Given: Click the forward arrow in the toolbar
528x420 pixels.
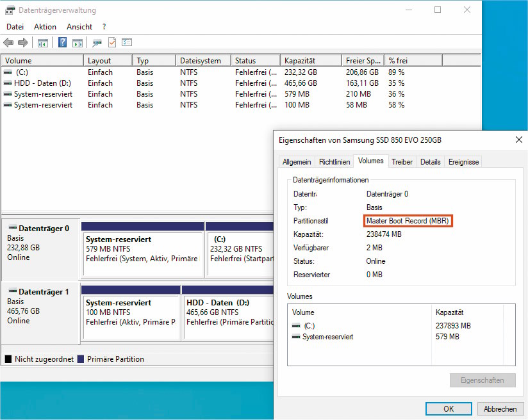Looking at the screenshot, I should click(x=23, y=43).
